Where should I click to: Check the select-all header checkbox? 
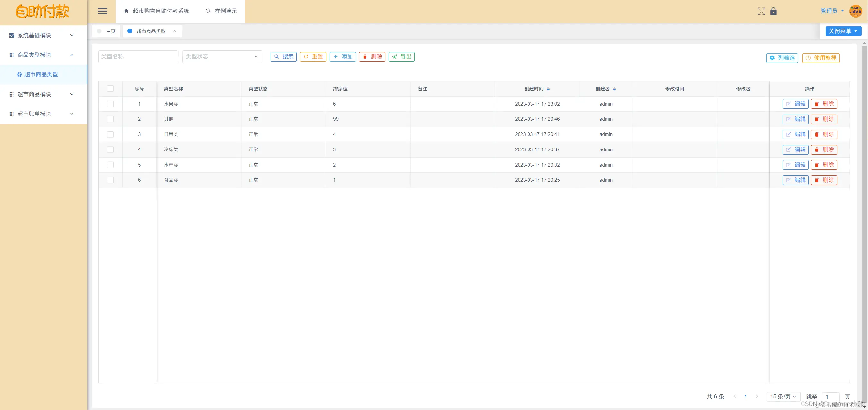(110, 89)
